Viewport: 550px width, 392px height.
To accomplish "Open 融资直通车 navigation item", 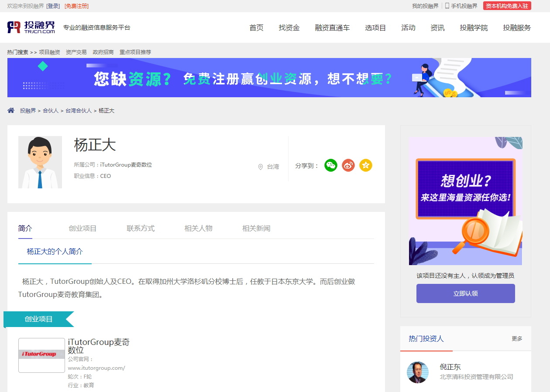I will point(332,27).
